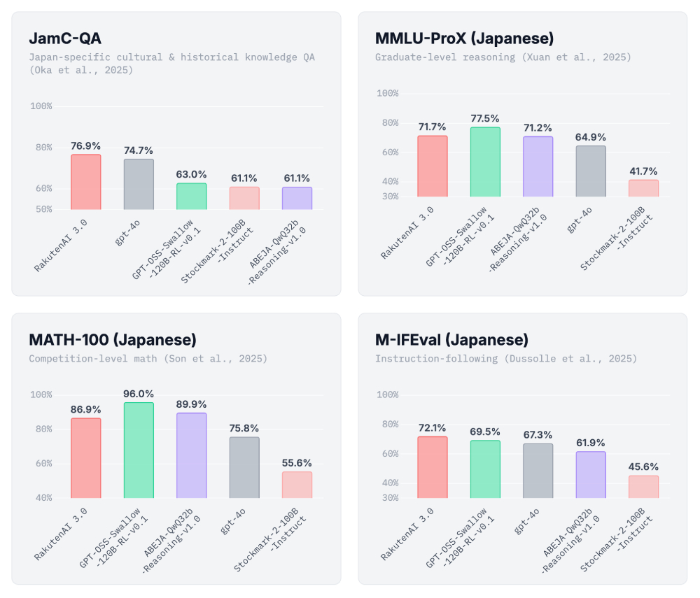Click the JamC-QA chart title
700x598 pixels.
point(65,38)
